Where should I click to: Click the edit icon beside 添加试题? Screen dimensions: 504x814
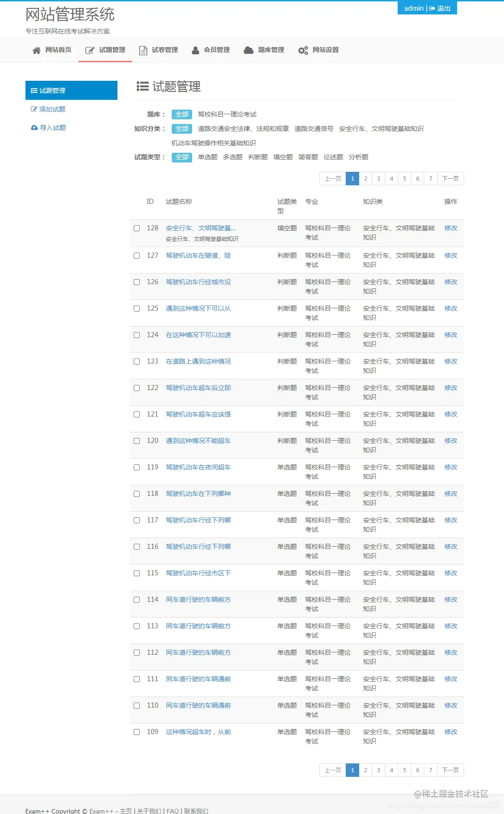[x=34, y=109]
